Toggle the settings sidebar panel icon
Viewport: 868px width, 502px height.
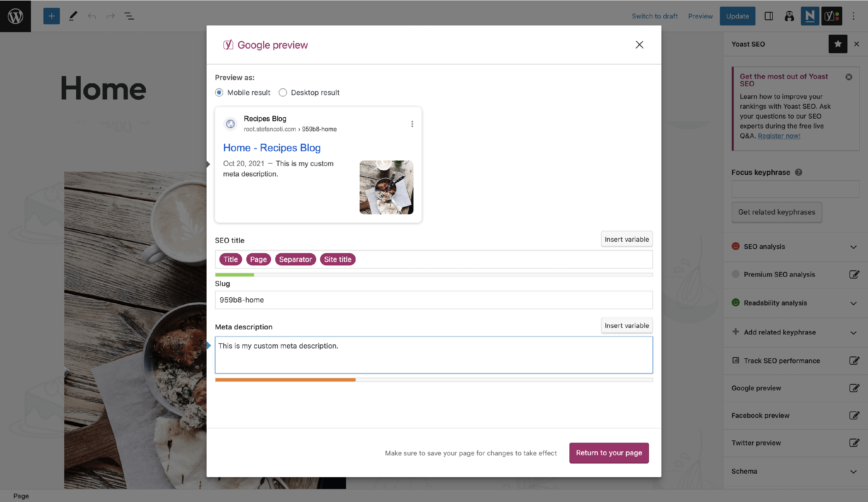tap(768, 16)
